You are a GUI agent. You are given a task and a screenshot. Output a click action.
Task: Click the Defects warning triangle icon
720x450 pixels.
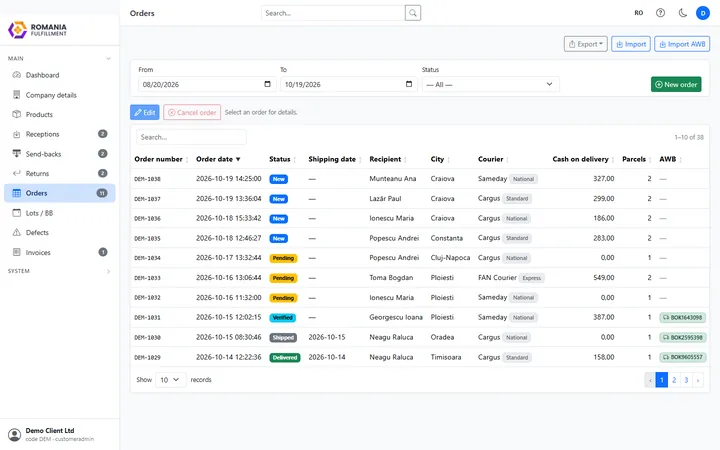(x=17, y=232)
